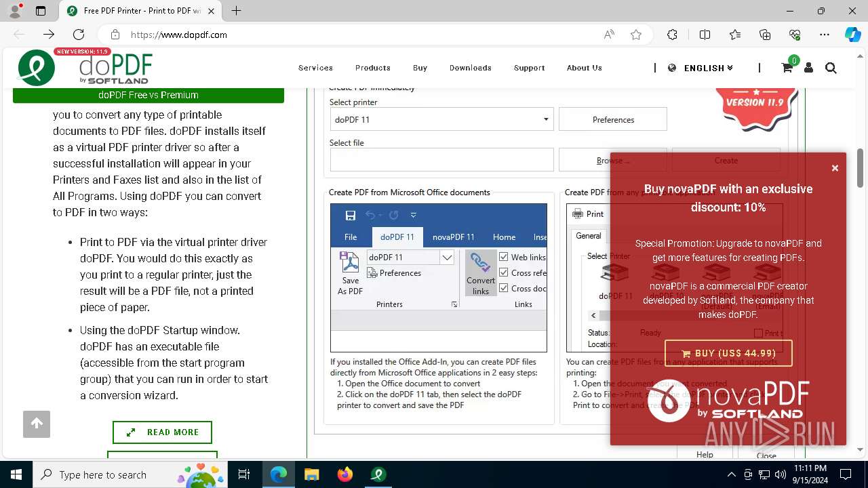Open the Favorites list icon
Screen dimensions: 868x488
coord(735,35)
